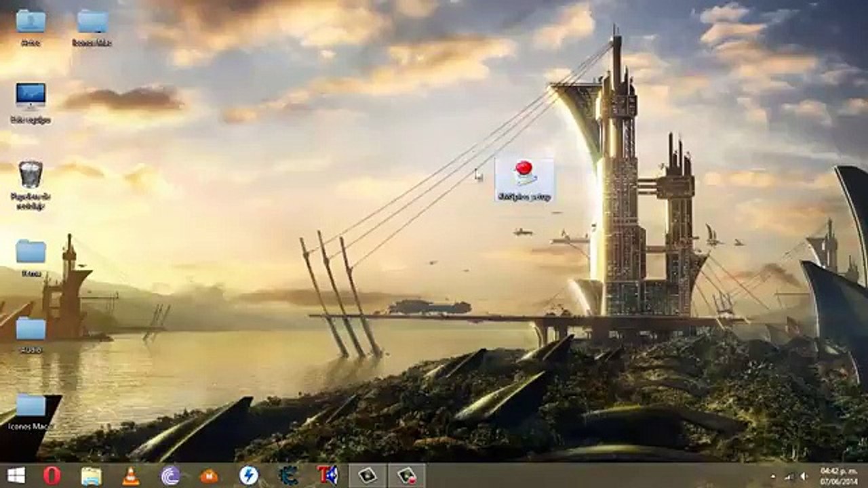Select the red button shortcut on the desktop

[x=524, y=180]
